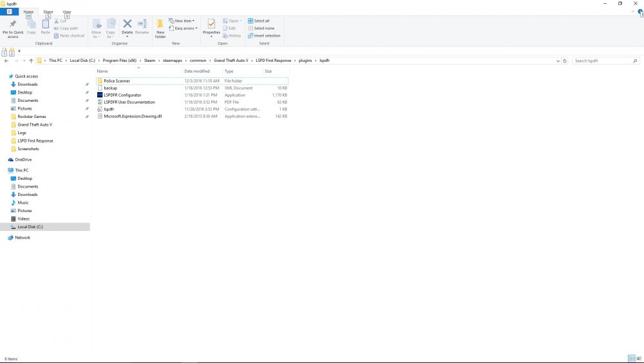The height and width of the screenshot is (363, 644).
Task: Click Grand Theft Auto V breadcrumb
Action: click(x=231, y=61)
